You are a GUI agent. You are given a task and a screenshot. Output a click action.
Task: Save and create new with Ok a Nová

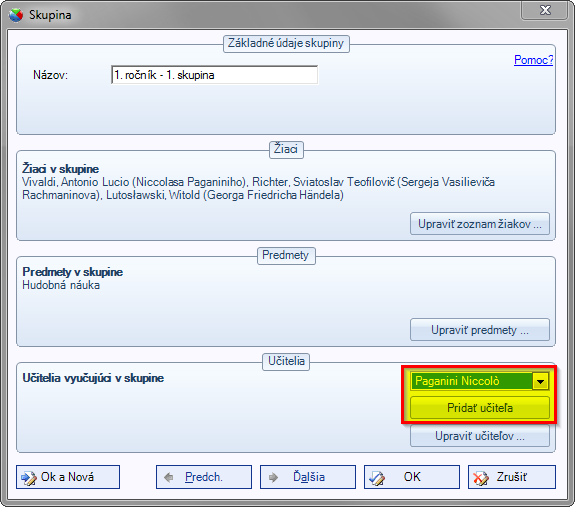pyautogui.click(x=68, y=477)
